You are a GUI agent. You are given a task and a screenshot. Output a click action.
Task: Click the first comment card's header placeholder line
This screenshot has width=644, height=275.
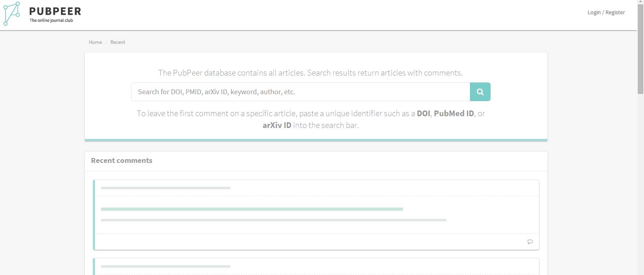pyautogui.click(x=166, y=188)
